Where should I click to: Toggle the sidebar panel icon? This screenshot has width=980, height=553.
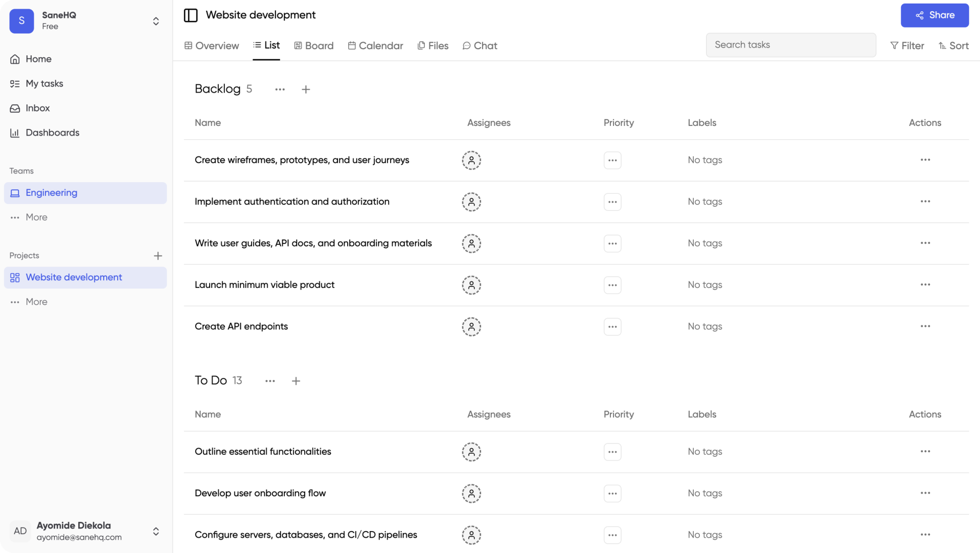click(x=191, y=15)
